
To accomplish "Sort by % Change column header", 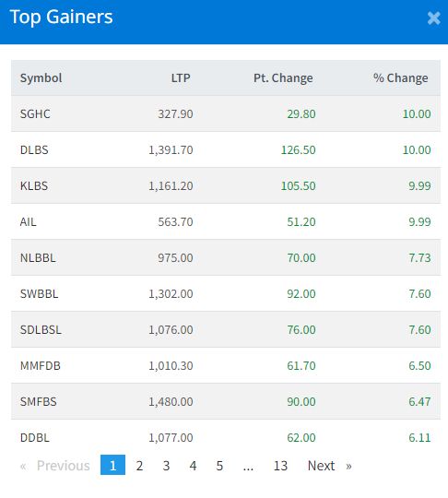I will [401, 77].
